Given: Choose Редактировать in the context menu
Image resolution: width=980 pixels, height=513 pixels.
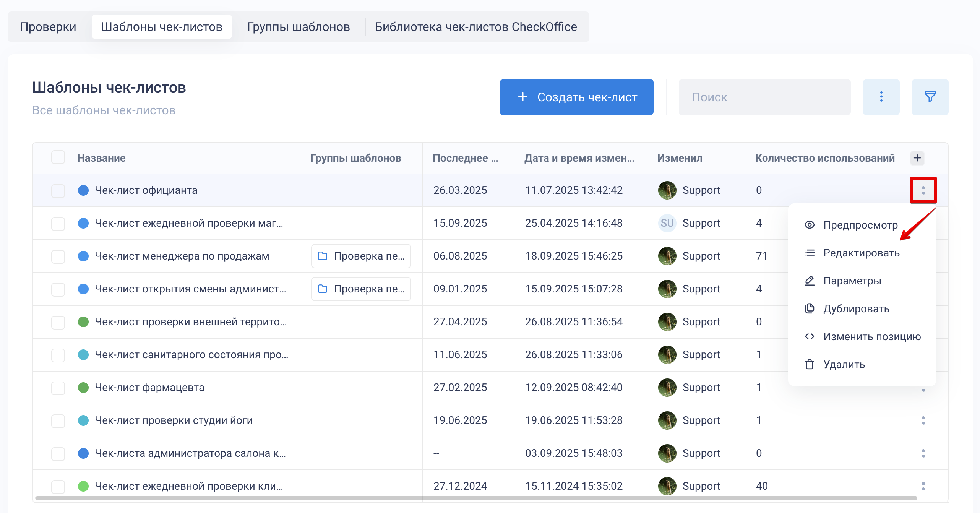Looking at the screenshot, I should click(861, 253).
